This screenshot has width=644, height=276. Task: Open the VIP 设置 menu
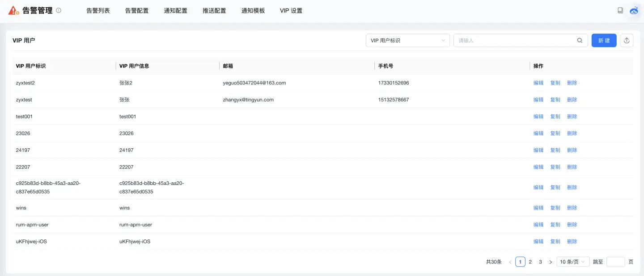pos(291,10)
